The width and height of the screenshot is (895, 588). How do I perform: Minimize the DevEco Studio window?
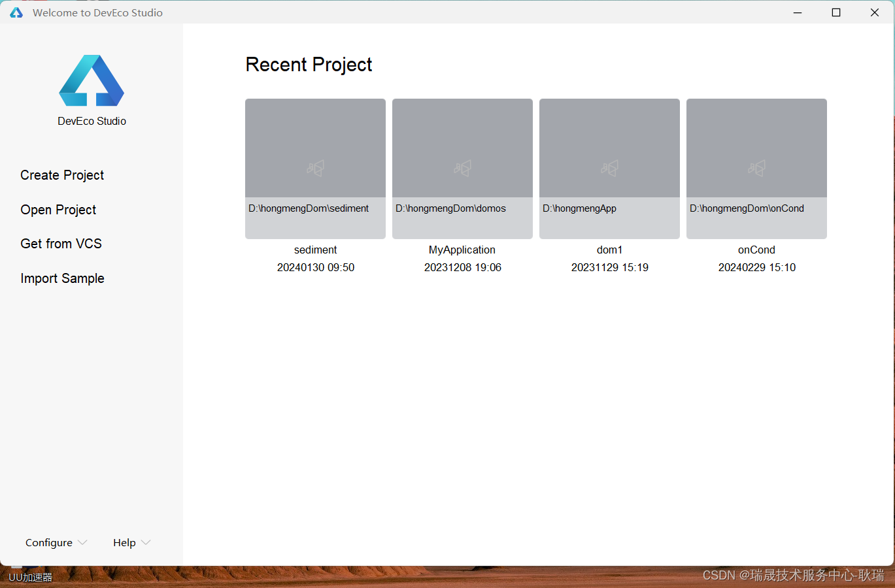(798, 12)
